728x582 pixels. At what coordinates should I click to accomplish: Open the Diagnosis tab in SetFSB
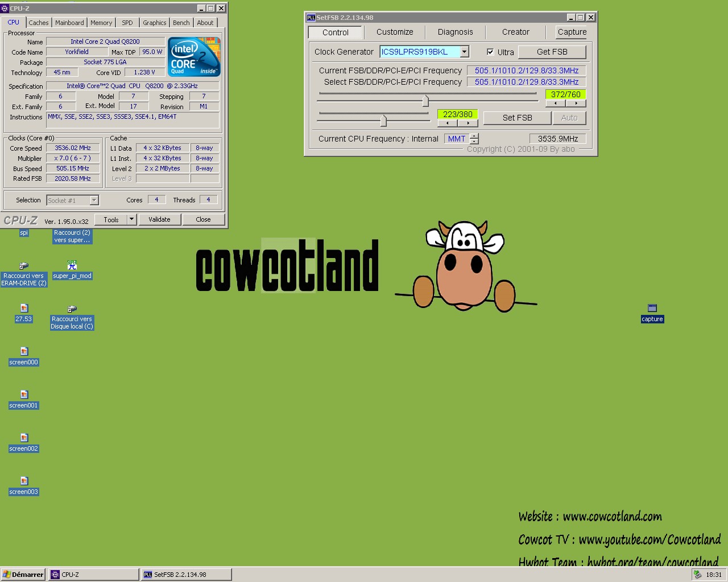pyautogui.click(x=455, y=32)
